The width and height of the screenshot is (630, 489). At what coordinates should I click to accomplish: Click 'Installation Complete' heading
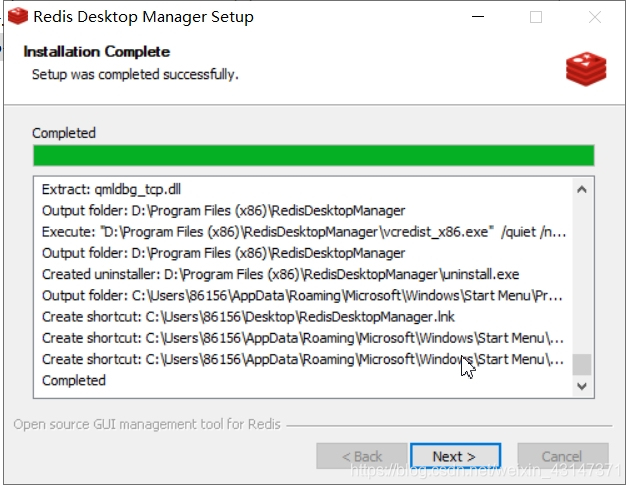point(96,52)
